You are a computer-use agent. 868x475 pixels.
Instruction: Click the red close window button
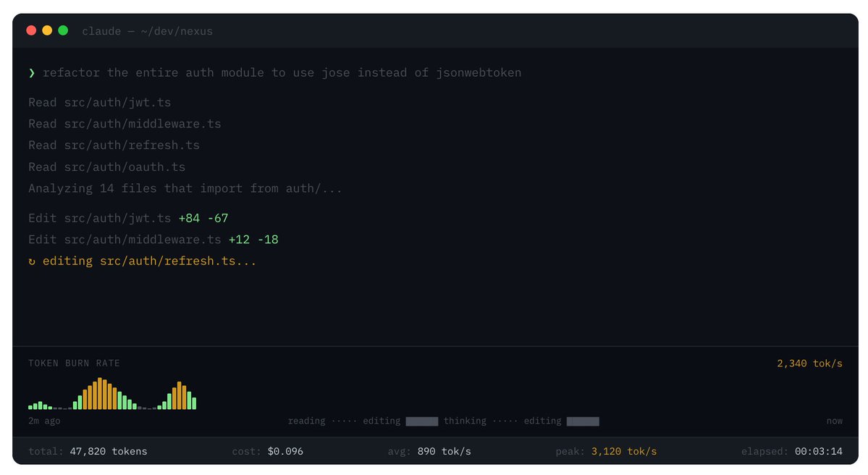pos(32,30)
